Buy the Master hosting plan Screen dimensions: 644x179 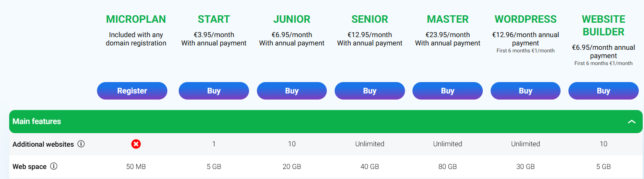(x=447, y=91)
